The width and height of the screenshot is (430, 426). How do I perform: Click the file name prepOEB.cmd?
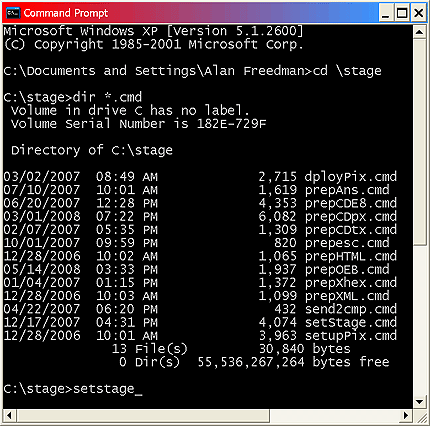coord(347,269)
